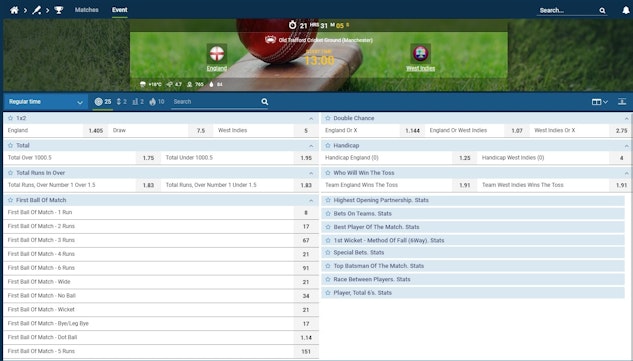633x361 pixels.
Task: Star the Player Total 6's market
Action: click(x=328, y=293)
